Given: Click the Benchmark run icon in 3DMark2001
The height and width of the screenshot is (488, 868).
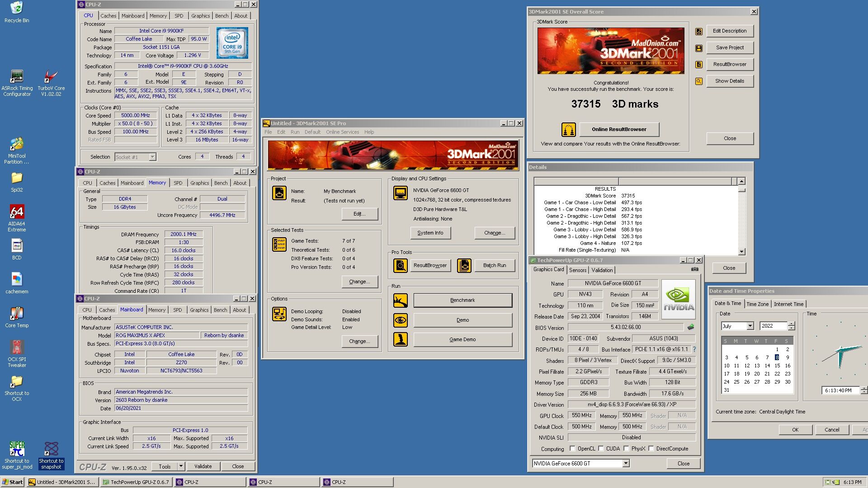Looking at the screenshot, I should click(x=400, y=300).
